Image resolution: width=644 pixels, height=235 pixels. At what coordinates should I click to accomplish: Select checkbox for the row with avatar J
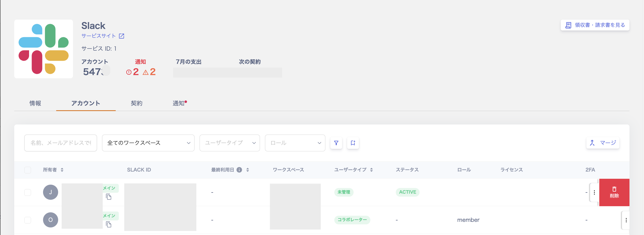(28, 192)
